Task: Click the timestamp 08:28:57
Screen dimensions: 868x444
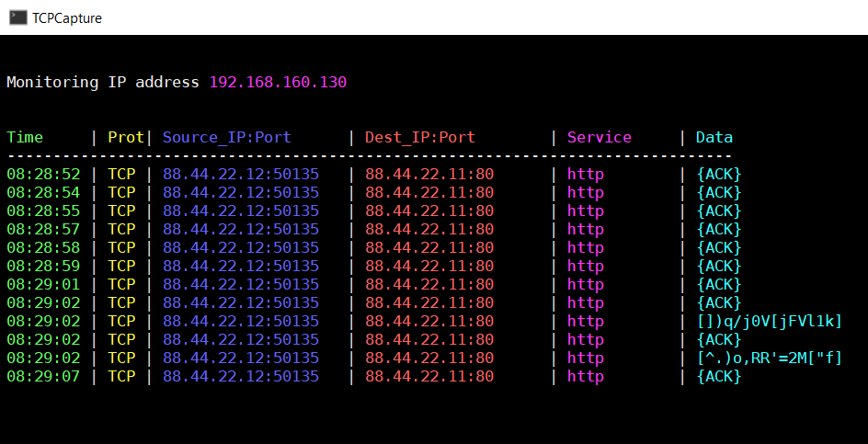Action: pyautogui.click(x=43, y=229)
